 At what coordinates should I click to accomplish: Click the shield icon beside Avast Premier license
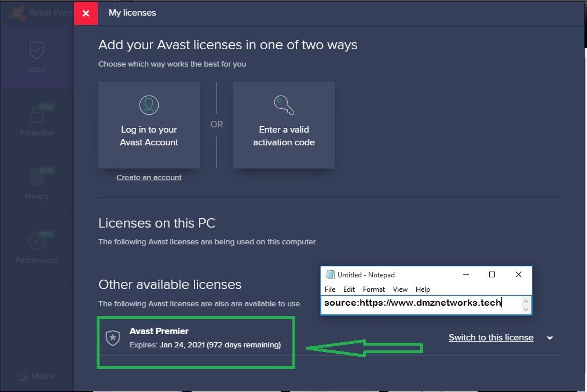(x=113, y=338)
